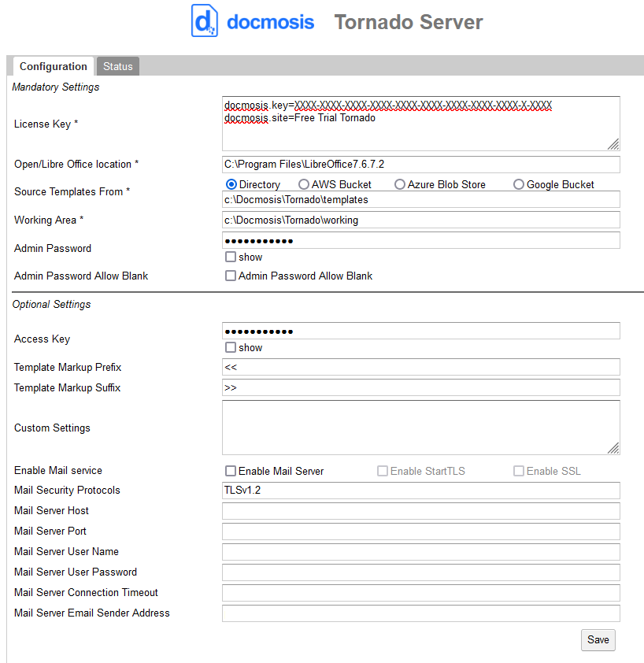Click the Enable StartTLS checkbox
Image resolution: width=644 pixels, height=663 pixels.
(383, 471)
